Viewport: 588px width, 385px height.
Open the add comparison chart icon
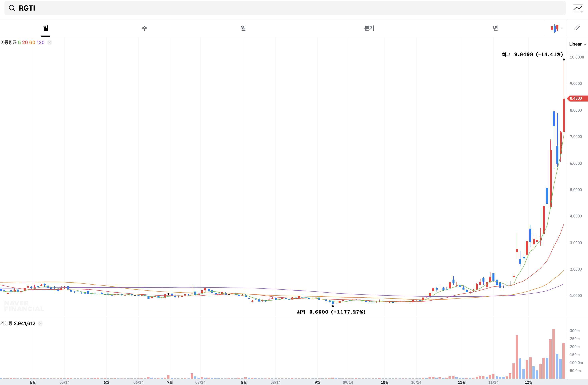(x=578, y=9)
